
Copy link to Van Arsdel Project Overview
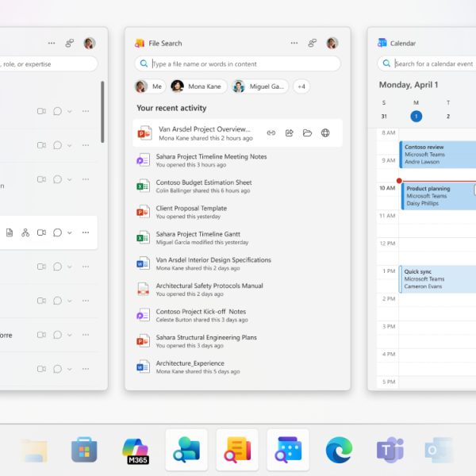(271, 133)
